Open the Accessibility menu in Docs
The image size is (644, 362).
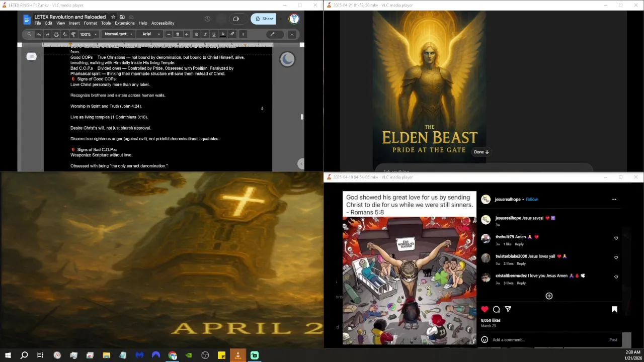click(x=163, y=23)
